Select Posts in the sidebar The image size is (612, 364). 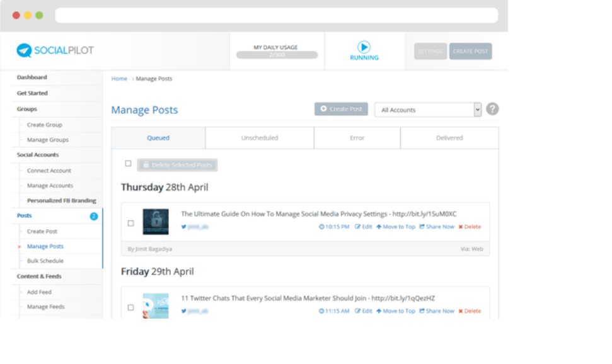(x=24, y=215)
